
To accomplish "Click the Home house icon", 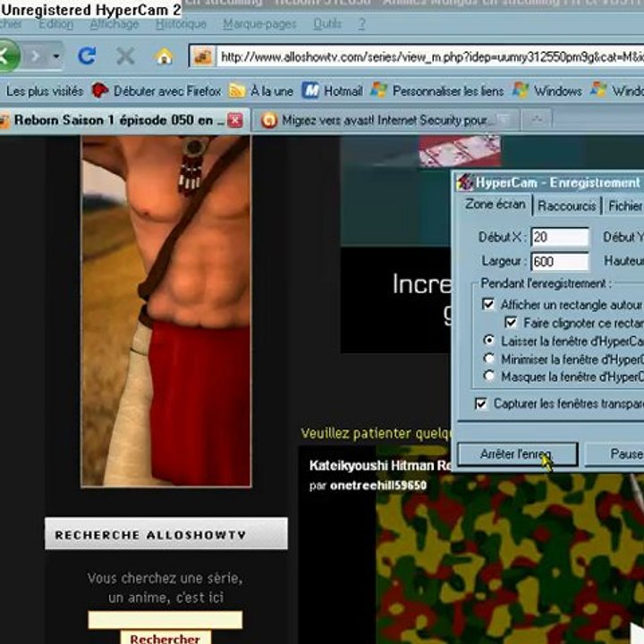I will (x=165, y=56).
